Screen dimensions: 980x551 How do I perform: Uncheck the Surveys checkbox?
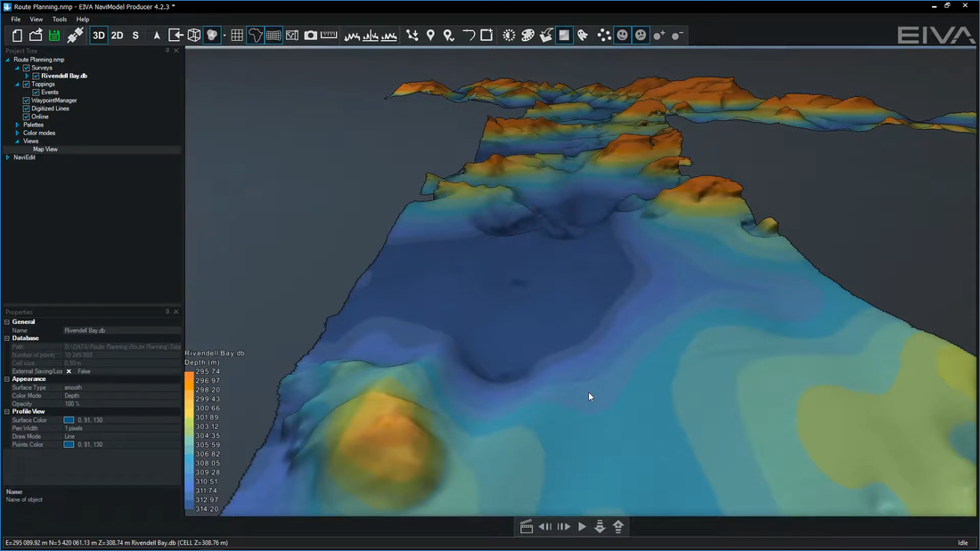(26, 68)
